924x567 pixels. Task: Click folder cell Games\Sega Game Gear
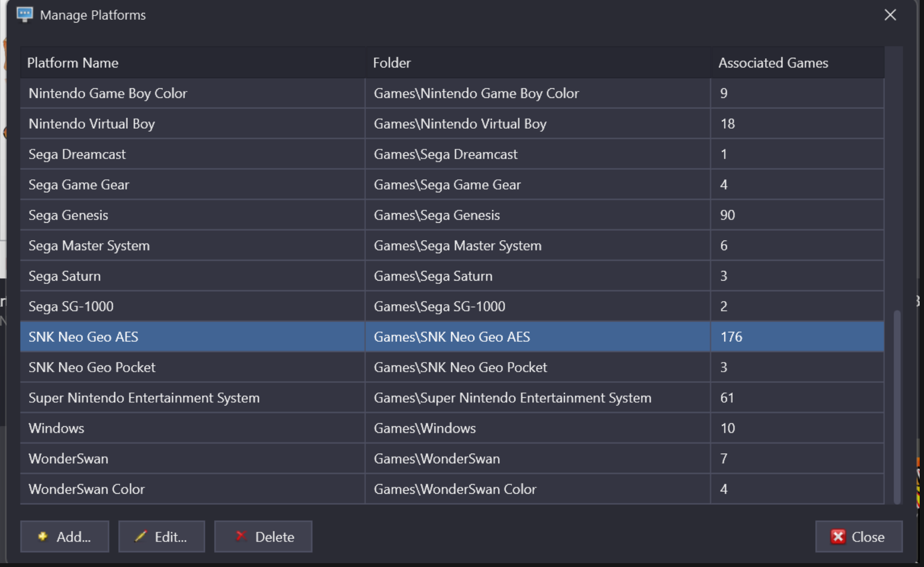click(538, 184)
